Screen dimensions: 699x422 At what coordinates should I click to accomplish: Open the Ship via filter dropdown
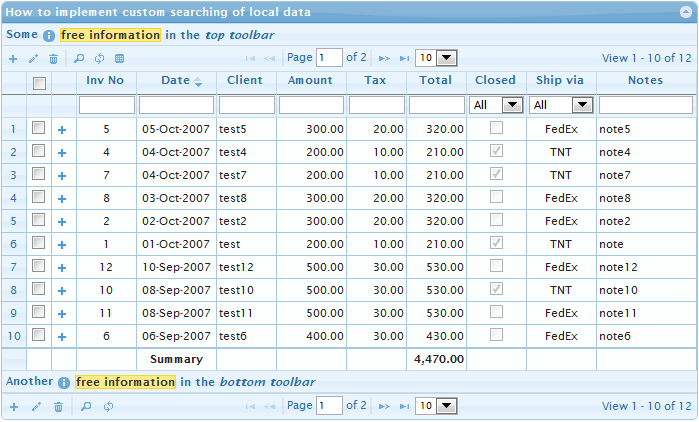(561, 105)
